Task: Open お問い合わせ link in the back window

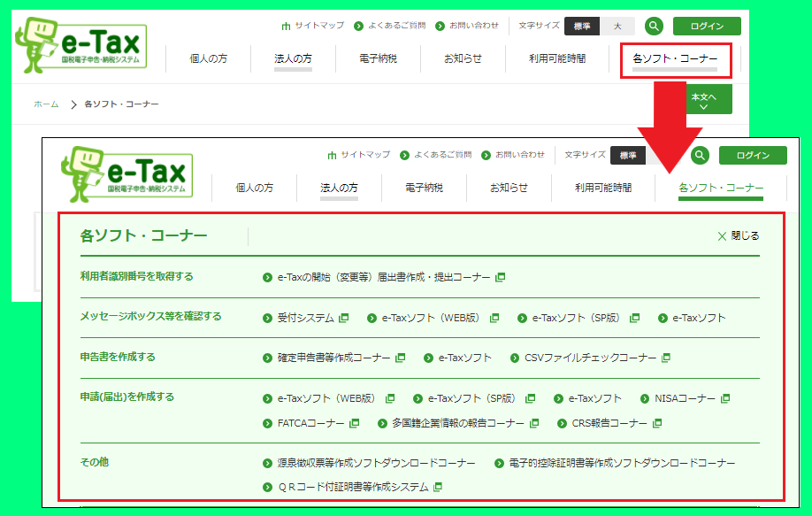Action: pos(474,26)
